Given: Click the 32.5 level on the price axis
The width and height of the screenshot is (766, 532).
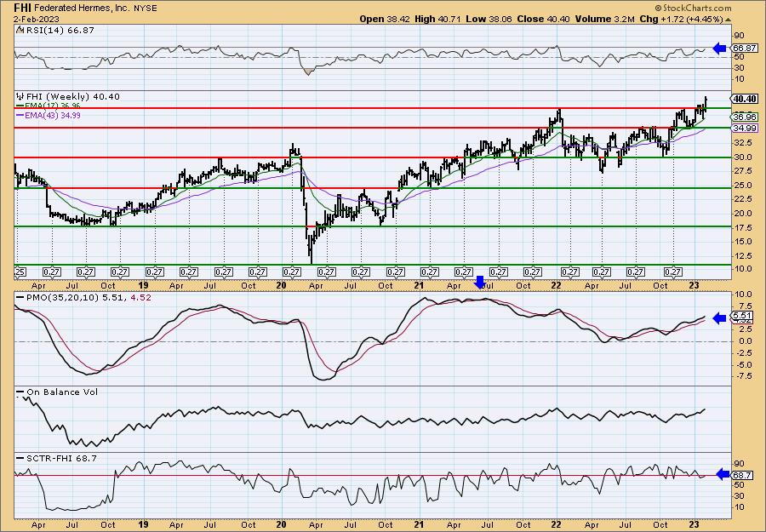Looking at the screenshot, I should pyautogui.click(x=742, y=143).
